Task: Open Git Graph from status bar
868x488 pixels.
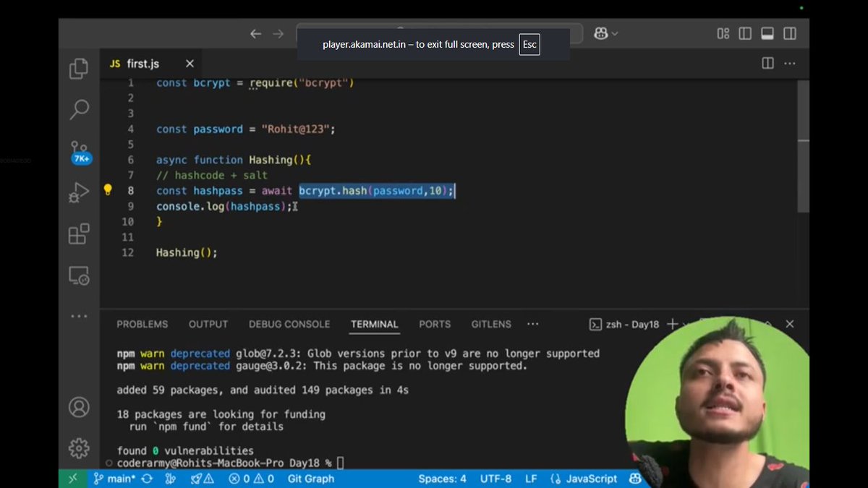Action: point(311,479)
